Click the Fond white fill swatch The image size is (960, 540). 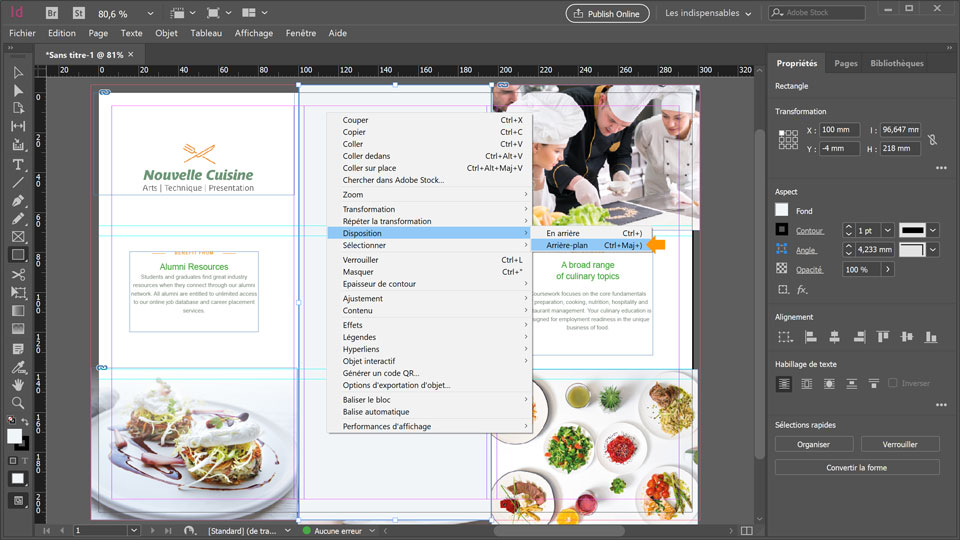pos(782,210)
